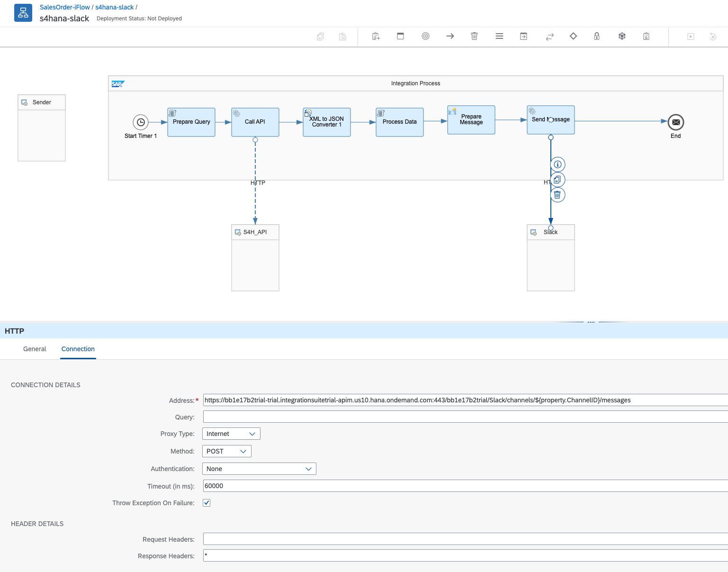This screenshot has width=728, height=572.
Task: Click the toolbar delete trash icon
Action: 474,36
